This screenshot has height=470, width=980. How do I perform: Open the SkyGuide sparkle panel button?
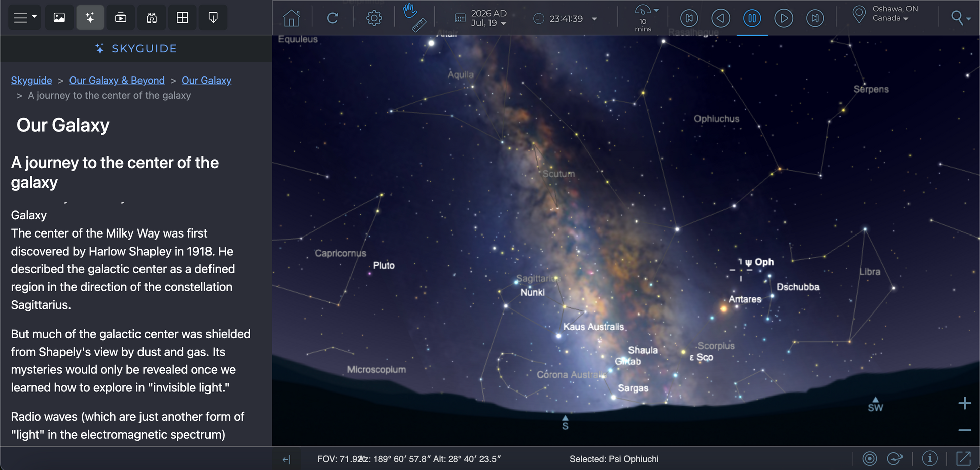(x=90, y=18)
